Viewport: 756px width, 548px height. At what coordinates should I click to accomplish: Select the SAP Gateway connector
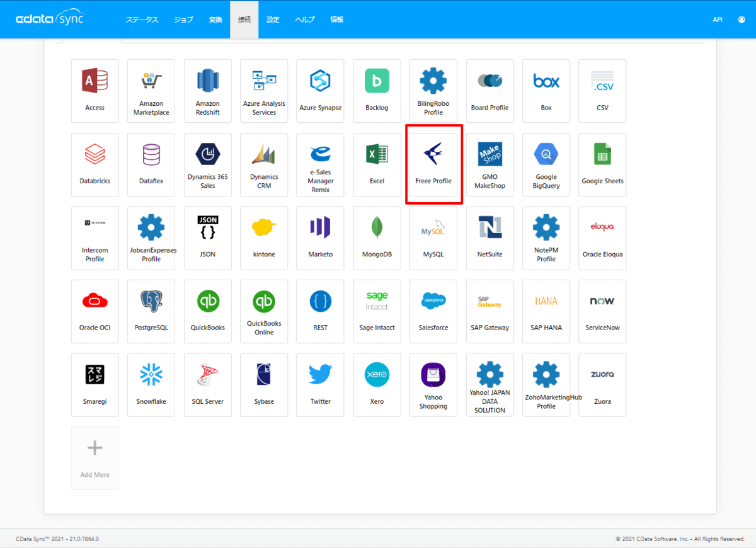[490, 311]
